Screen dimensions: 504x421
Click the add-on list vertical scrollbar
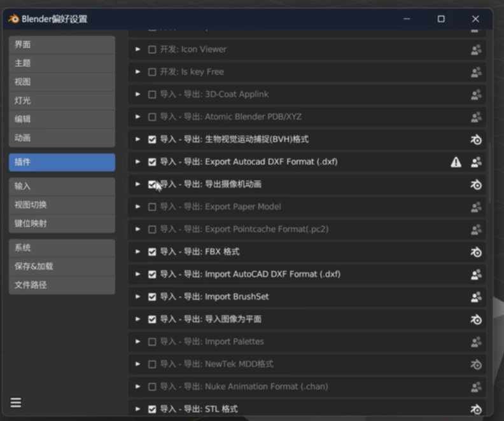click(x=489, y=174)
